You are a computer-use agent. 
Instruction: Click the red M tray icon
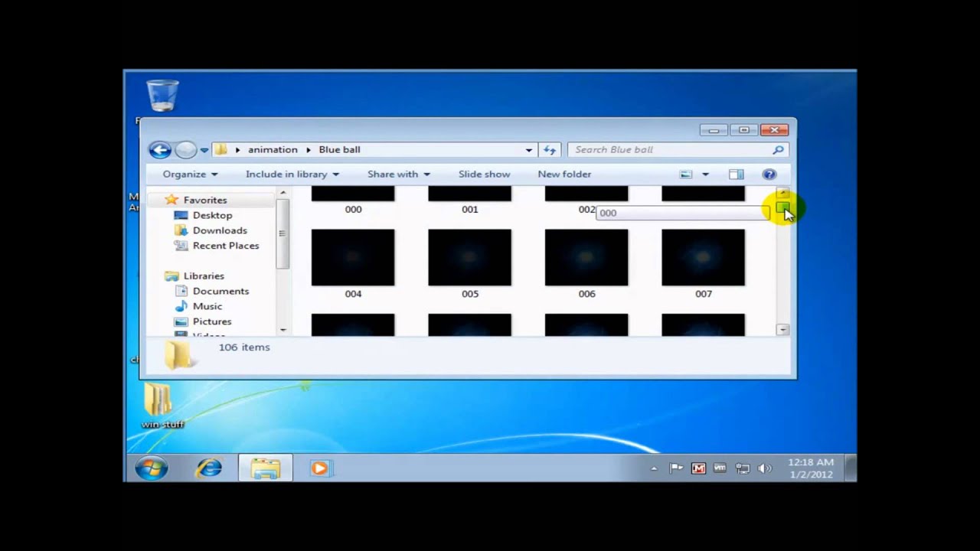click(698, 468)
